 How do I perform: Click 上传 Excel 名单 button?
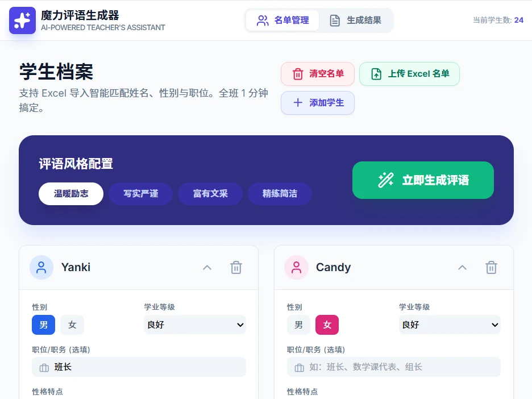tap(409, 74)
